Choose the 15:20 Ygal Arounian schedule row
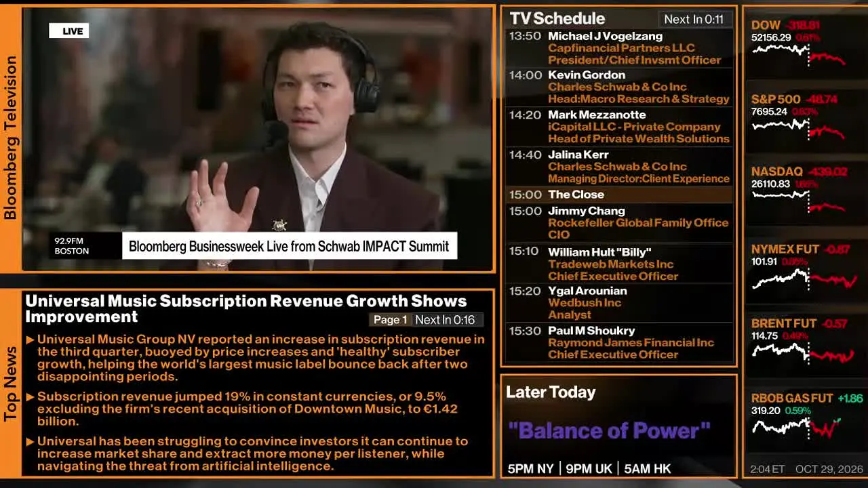The width and height of the screenshot is (868, 488). coord(620,303)
